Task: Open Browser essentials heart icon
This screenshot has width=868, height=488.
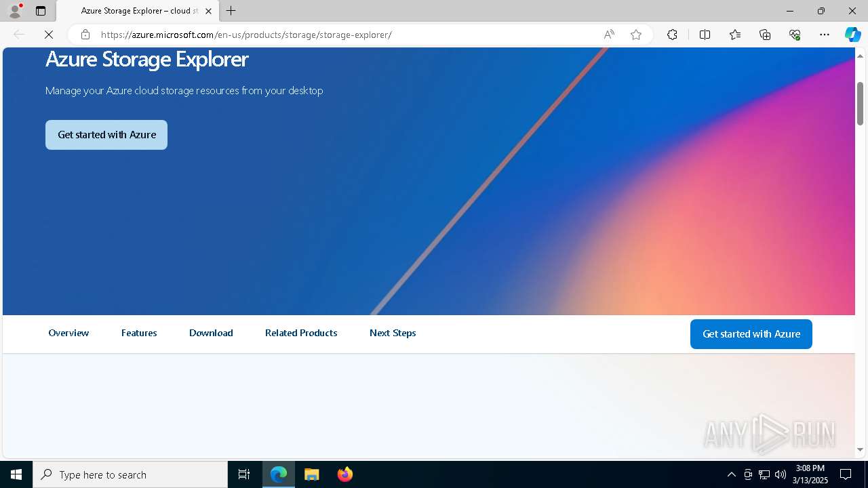Action: pyautogui.click(x=795, y=35)
